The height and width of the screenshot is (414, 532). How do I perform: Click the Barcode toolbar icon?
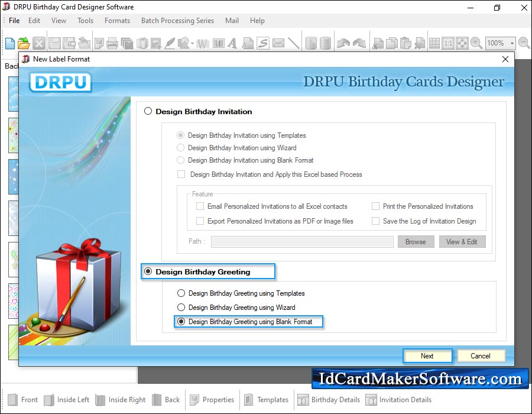219,43
